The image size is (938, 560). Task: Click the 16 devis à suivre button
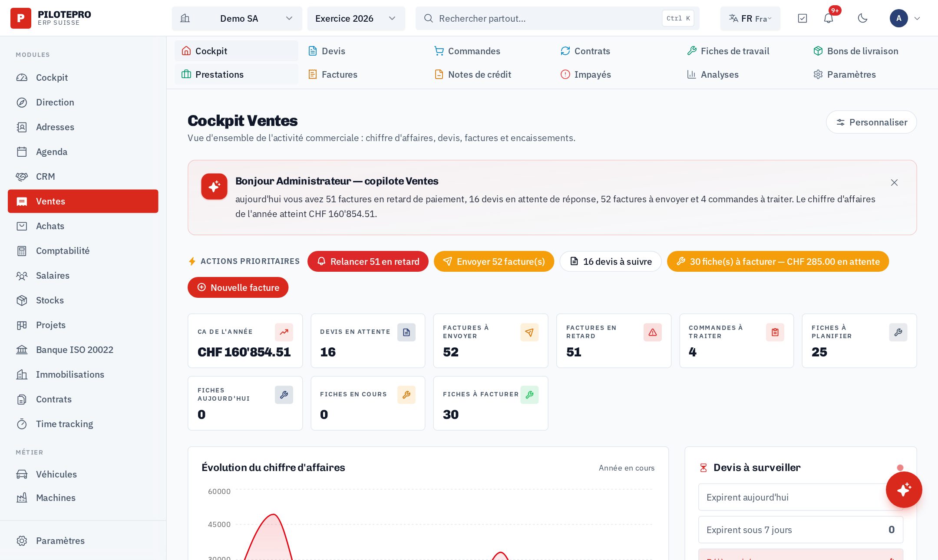tap(610, 262)
